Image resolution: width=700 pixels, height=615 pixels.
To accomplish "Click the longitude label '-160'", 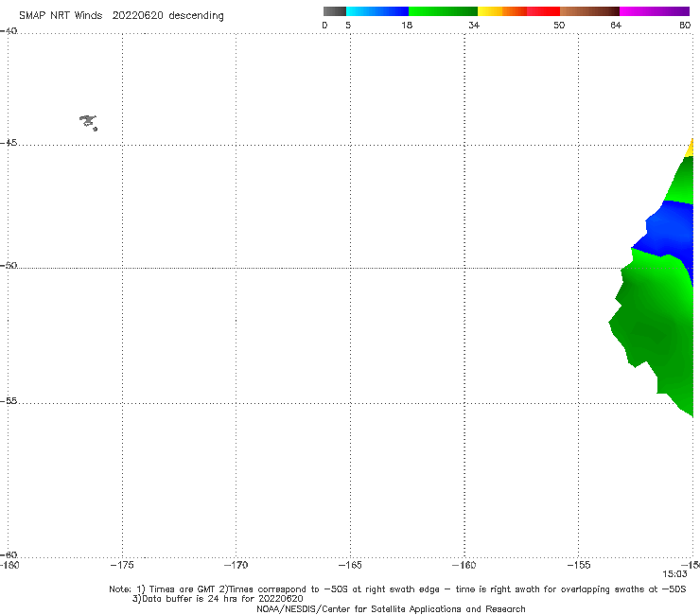I will pyautogui.click(x=464, y=565).
